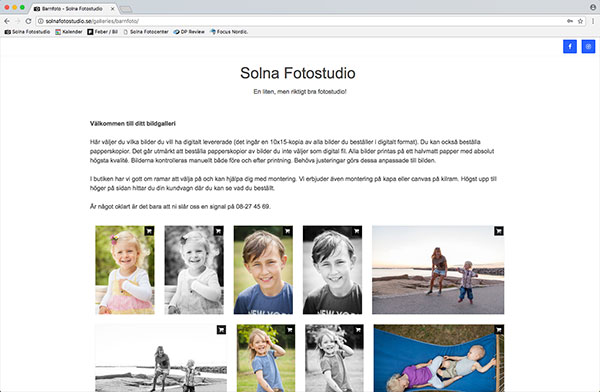Focus the address bar URL field
Viewport: 600px width, 392px height.
pyautogui.click(x=302, y=21)
